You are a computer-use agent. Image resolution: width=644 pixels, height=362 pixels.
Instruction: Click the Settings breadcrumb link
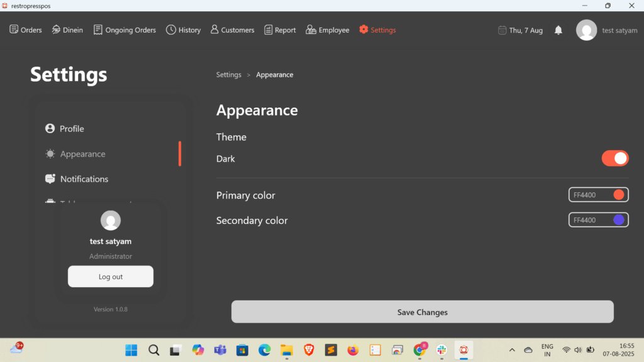click(x=229, y=75)
